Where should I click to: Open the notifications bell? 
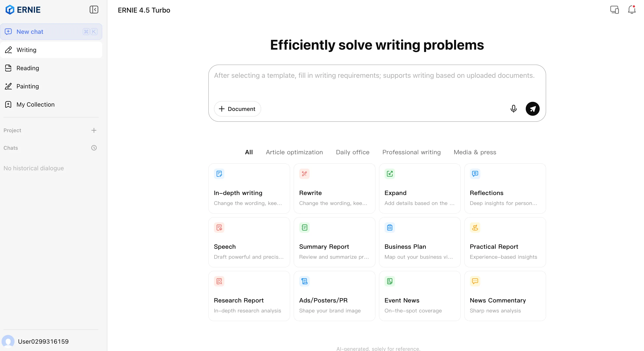631,10
